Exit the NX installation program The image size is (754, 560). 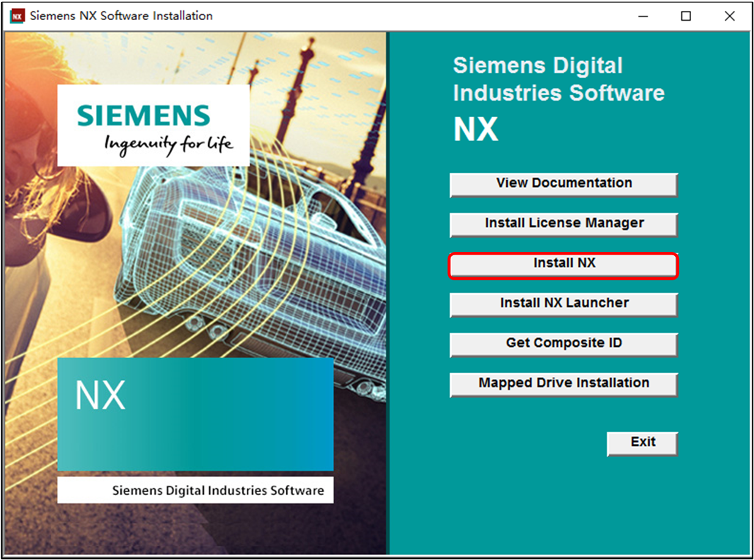pyautogui.click(x=642, y=442)
